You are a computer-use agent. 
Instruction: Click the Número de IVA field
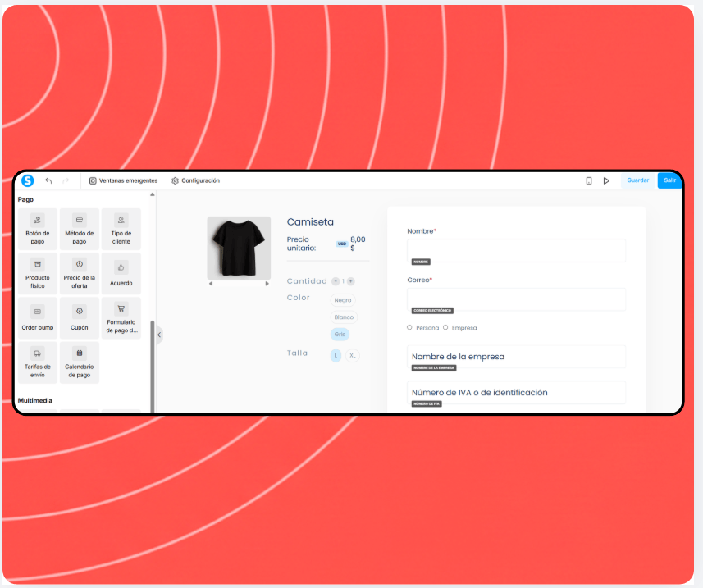click(516, 393)
